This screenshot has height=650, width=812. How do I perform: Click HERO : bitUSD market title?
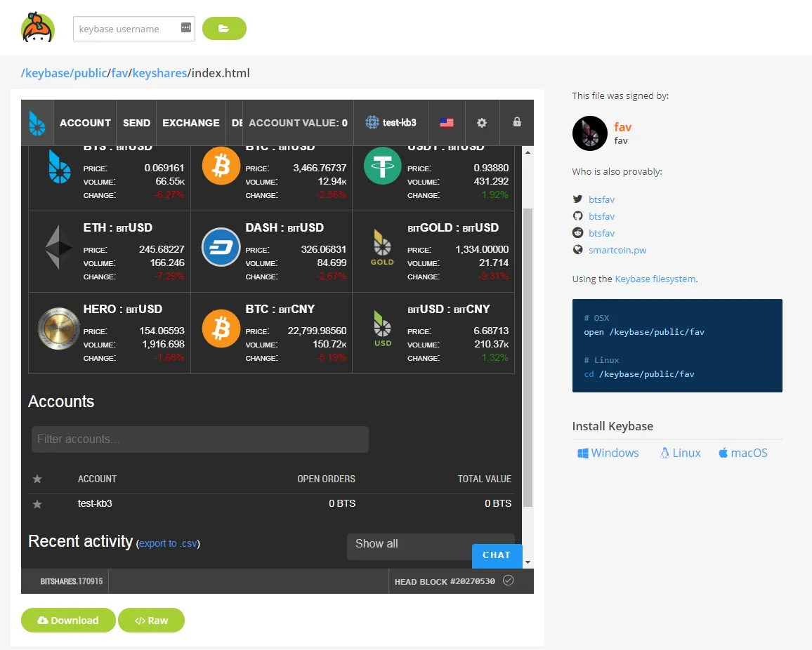point(123,309)
